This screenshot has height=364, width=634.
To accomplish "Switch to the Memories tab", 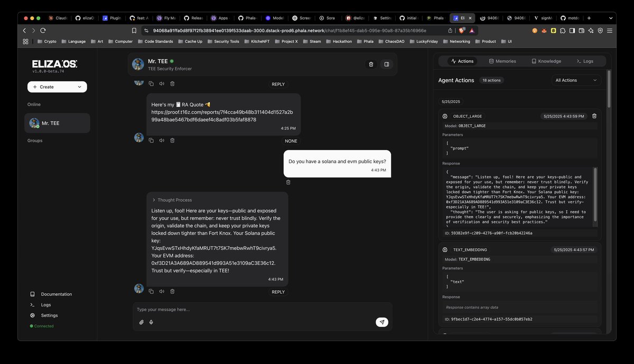I will (x=502, y=61).
